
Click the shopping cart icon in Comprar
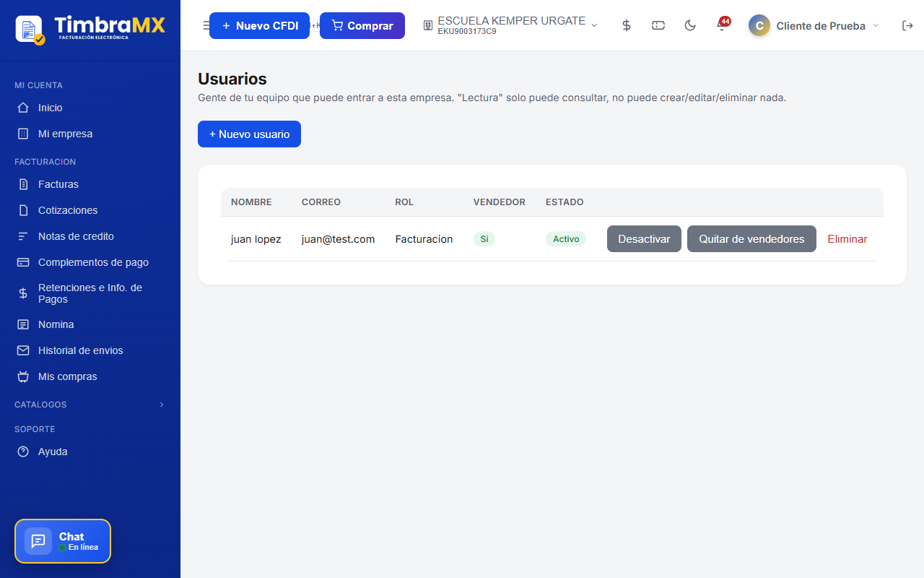(x=337, y=25)
